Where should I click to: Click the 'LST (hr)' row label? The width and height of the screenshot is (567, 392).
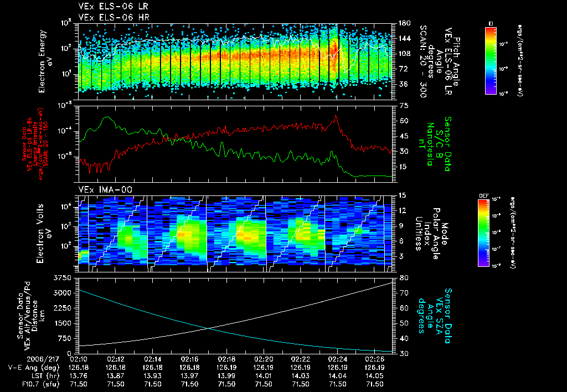pos(44,376)
